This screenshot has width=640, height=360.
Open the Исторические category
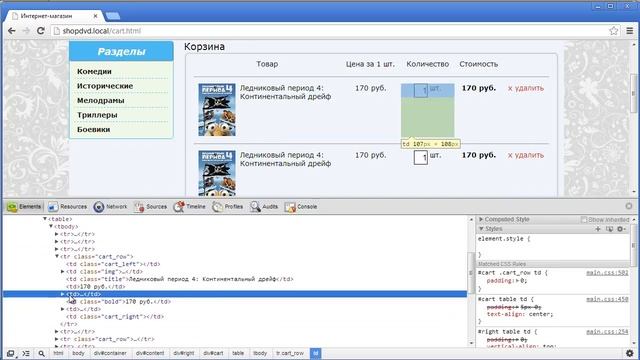pyautogui.click(x=105, y=86)
